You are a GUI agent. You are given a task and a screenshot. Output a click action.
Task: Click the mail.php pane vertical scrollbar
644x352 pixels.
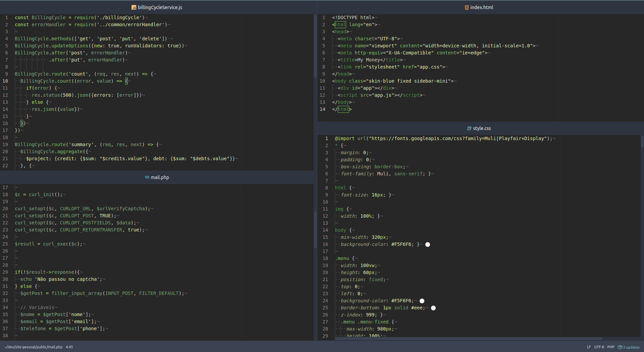click(x=315, y=230)
